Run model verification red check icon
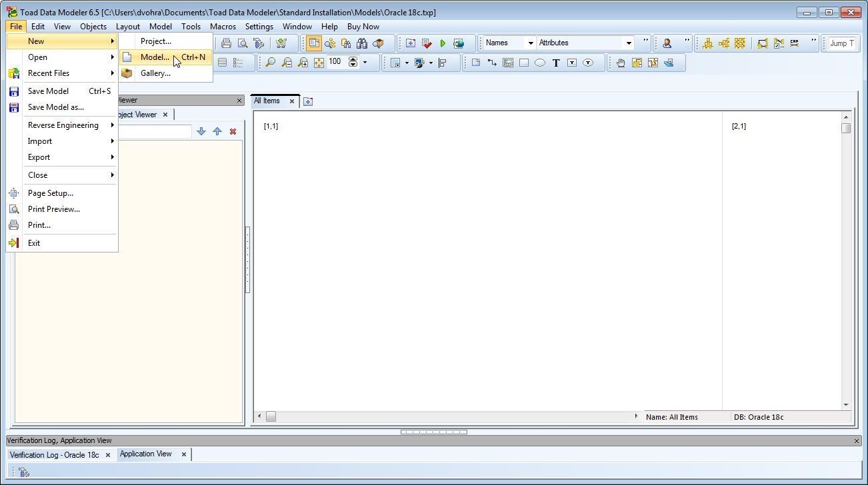868x485 pixels. 427,43
